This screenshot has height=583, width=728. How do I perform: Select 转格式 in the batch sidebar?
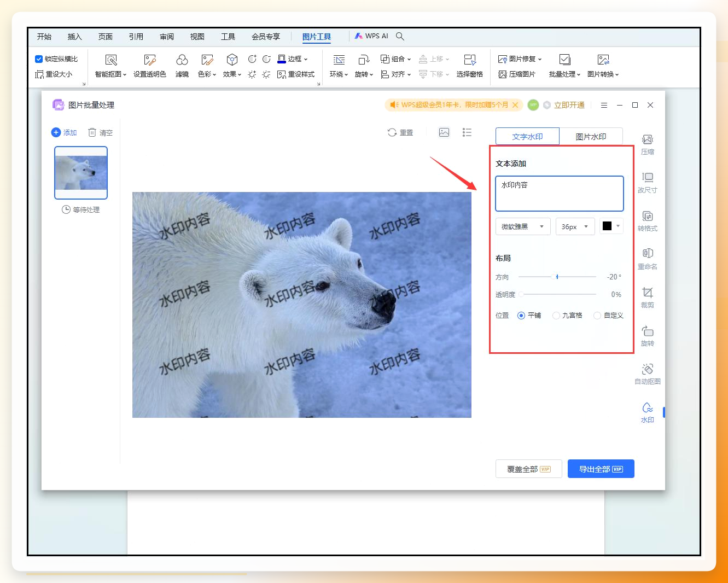[648, 221]
